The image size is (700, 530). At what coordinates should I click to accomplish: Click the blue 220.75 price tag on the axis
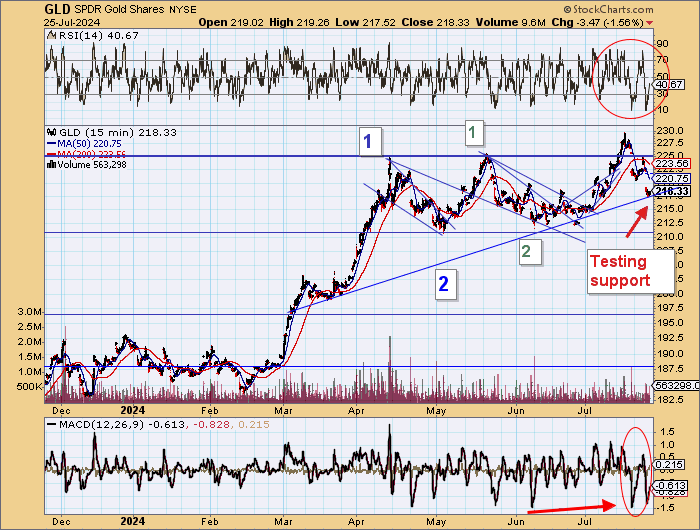[x=672, y=178]
